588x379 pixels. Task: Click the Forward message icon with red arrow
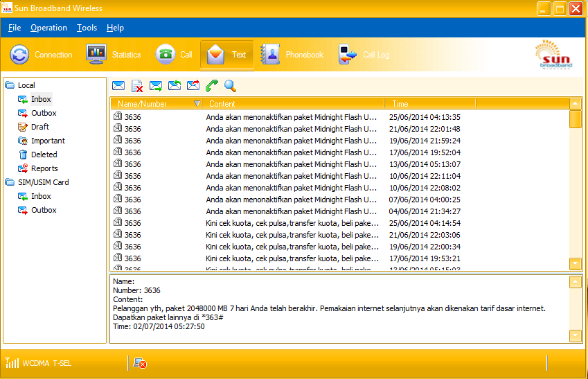(x=193, y=85)
